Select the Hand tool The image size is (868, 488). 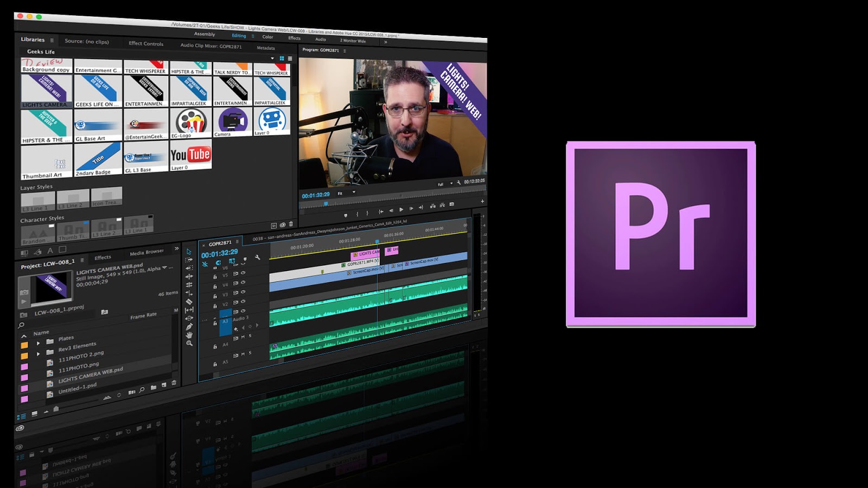189,335
